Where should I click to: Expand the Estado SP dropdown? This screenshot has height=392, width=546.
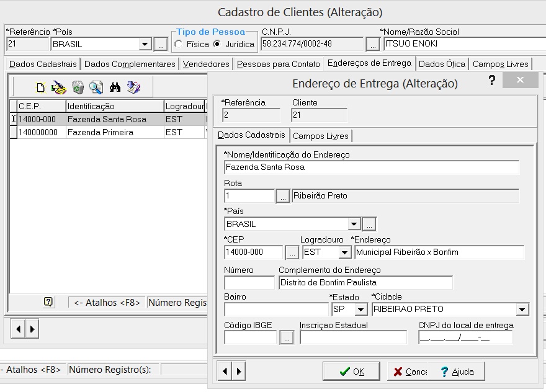(x=360, y=309)
